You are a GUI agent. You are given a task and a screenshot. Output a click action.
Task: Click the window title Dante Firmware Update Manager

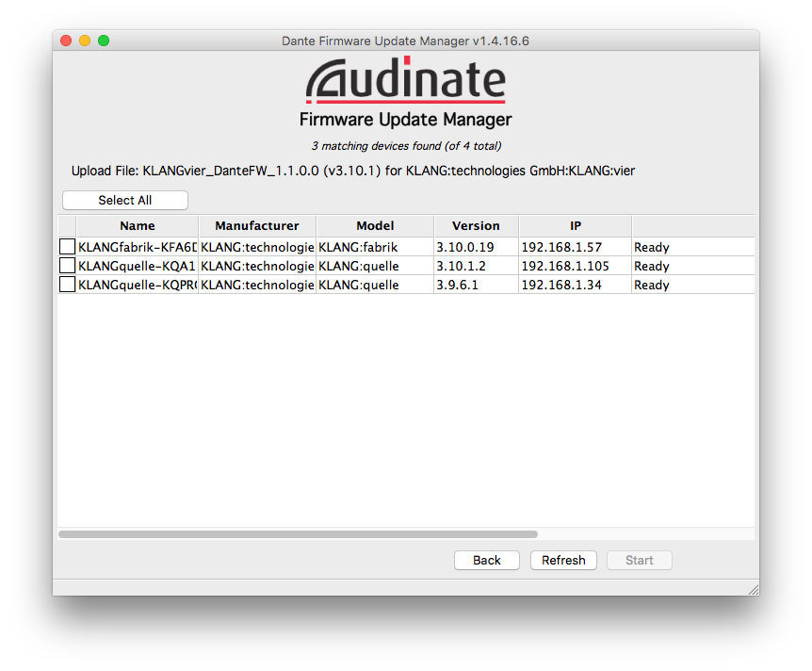point(405,41)
